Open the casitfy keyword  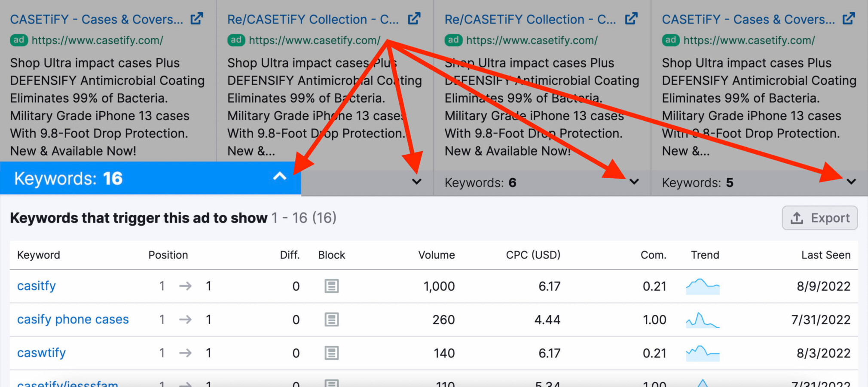37,286
